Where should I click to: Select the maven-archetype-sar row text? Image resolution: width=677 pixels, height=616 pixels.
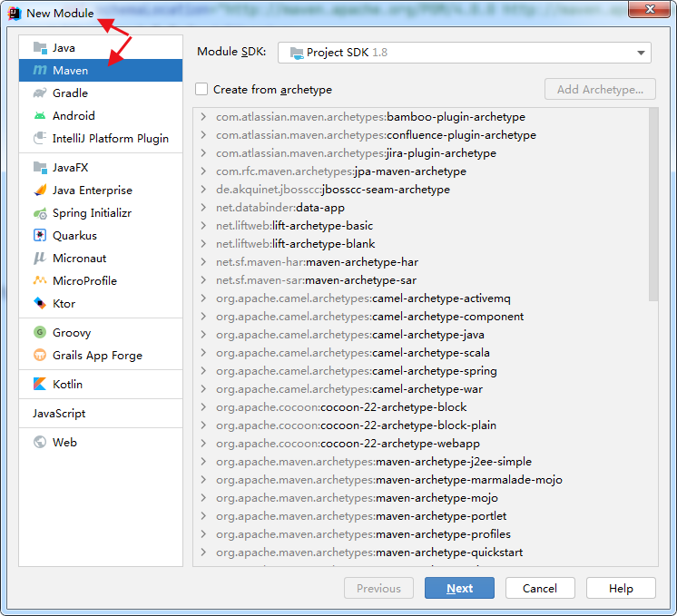[x=317, y=280]
